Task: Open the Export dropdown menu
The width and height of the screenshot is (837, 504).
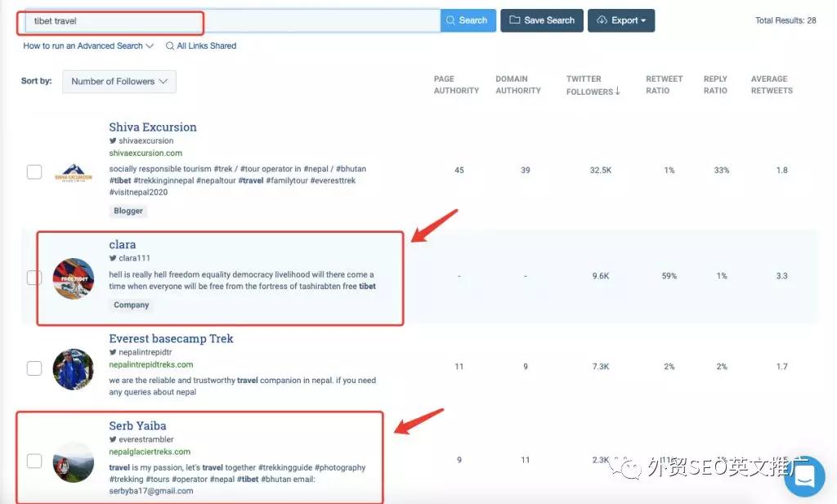Action: tap(620, 20)
